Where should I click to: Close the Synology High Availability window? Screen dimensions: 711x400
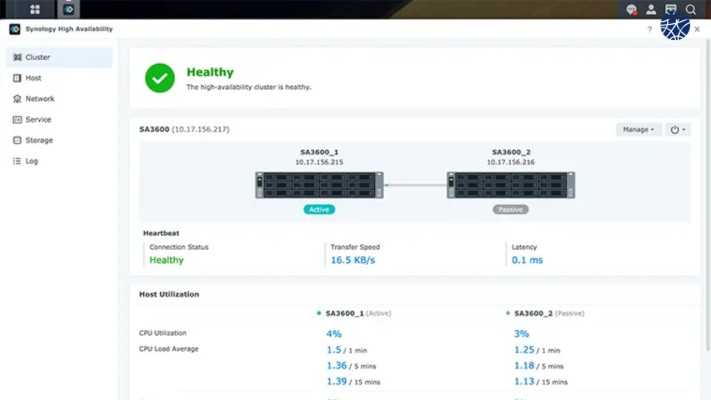pyautogui.click(x=697, y=29)
